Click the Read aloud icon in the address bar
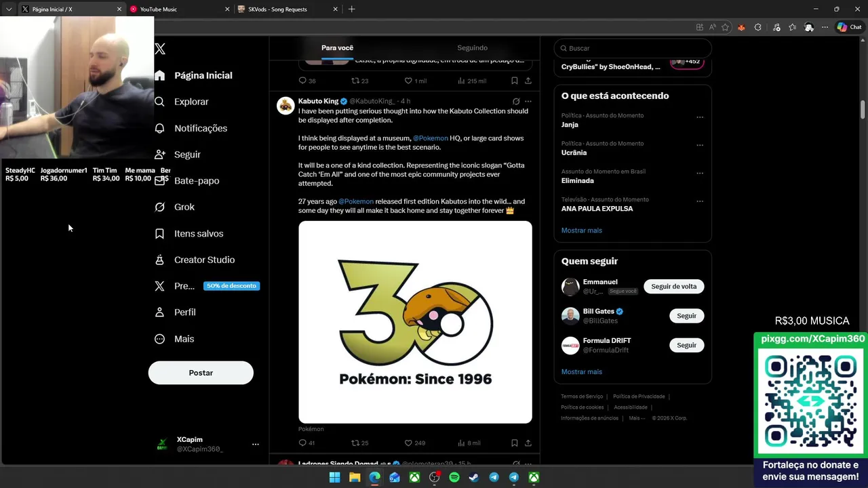The height and width of the screenshot is (488, 868). [x=712, y=27]
